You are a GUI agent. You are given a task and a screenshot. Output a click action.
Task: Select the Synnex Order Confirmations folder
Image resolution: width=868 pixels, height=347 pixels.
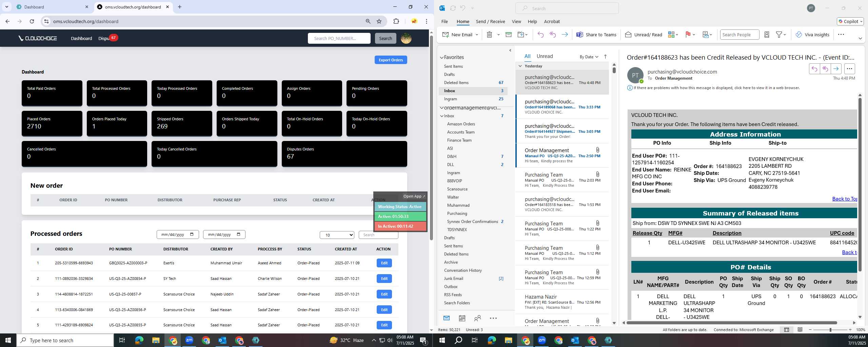472,222
